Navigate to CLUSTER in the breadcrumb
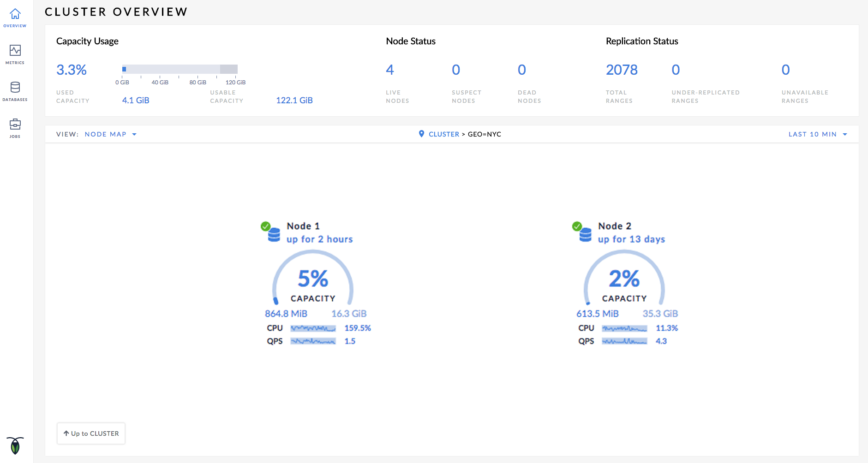 (444, 134)
